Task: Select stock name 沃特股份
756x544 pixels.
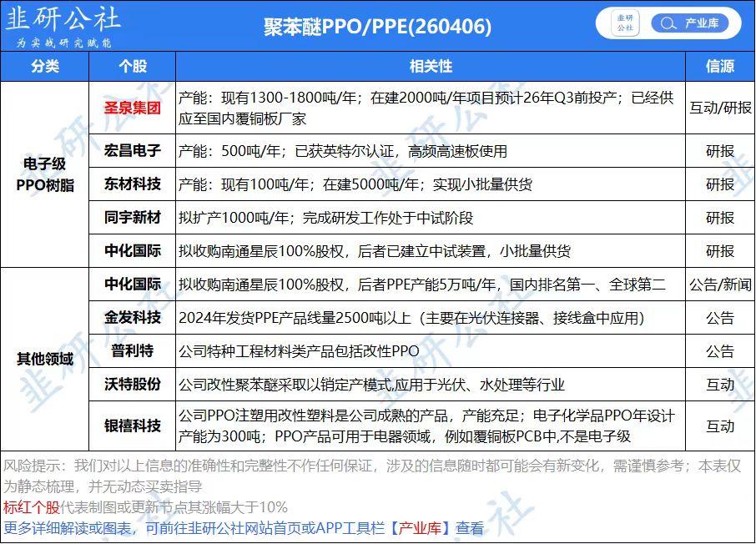Action: pos(133,384)
